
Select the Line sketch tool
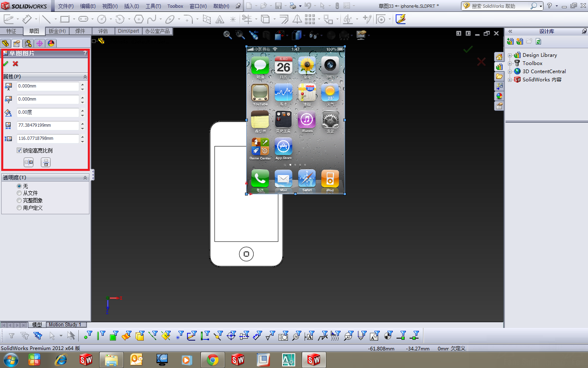coord(46,19)
